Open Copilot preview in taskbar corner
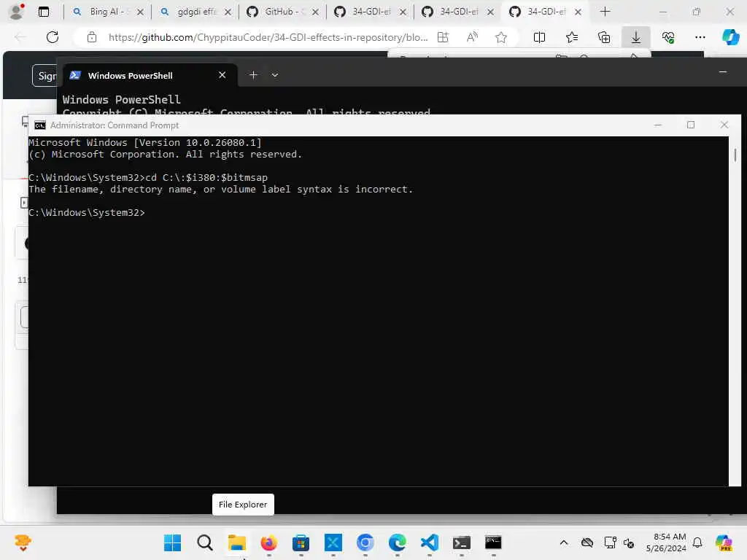The width and height of the screenshot is (747, 560). click(724, 542)
